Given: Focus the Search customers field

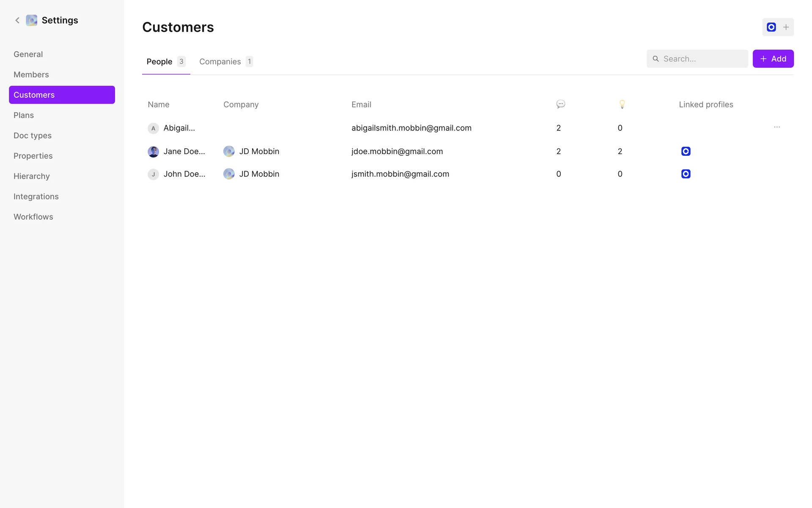Looking at the screenshot, I should tap(702, 59).
